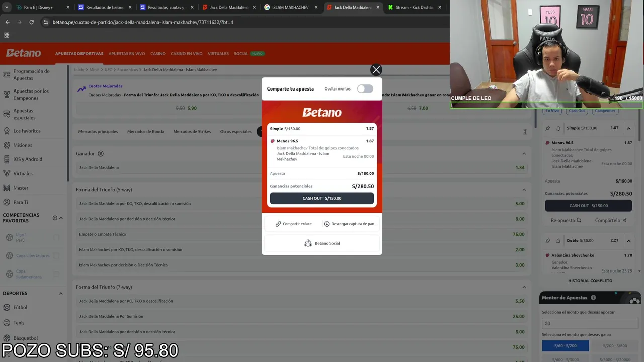The image size is (644, 362).
Task: Switch to the Resultados de baloncesto tab
Action: click(105, 7)
